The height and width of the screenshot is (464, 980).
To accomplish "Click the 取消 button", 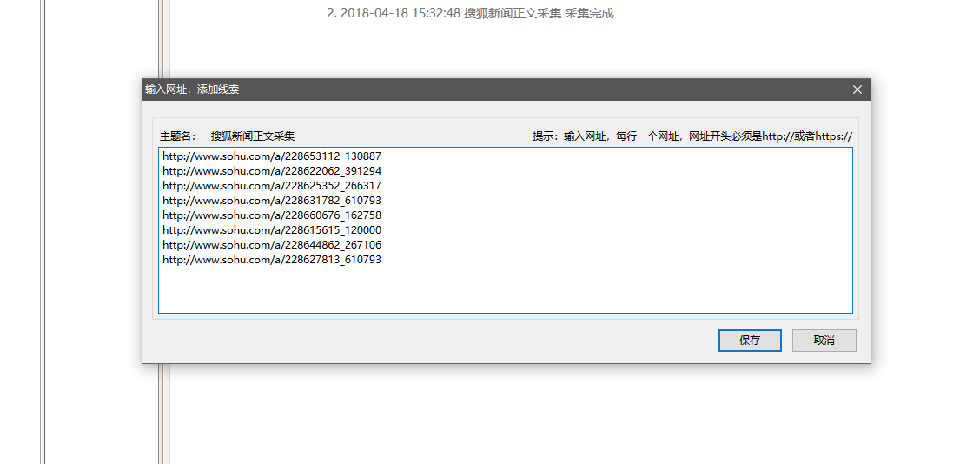I will point(824,341).
